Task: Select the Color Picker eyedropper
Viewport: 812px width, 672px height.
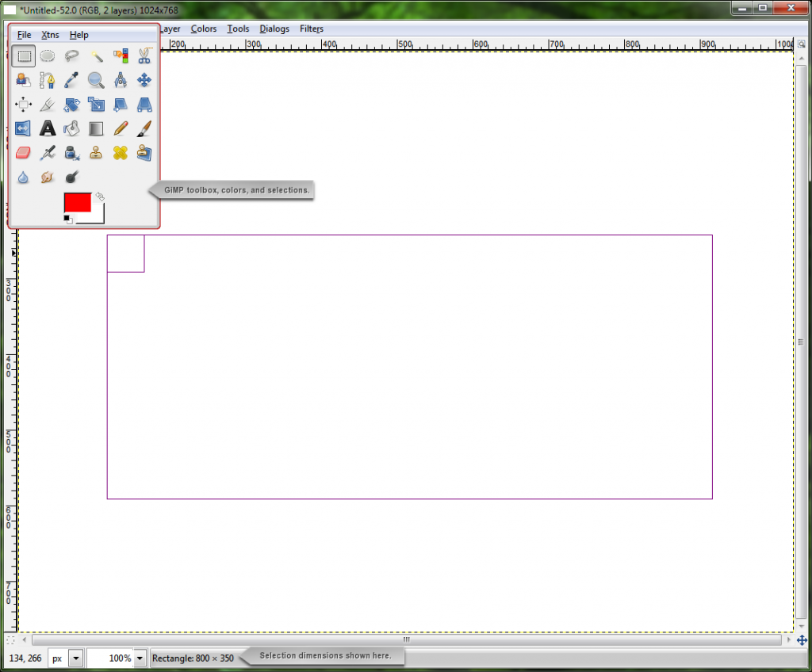Action: pyautogui.click(x=71, y=79)
